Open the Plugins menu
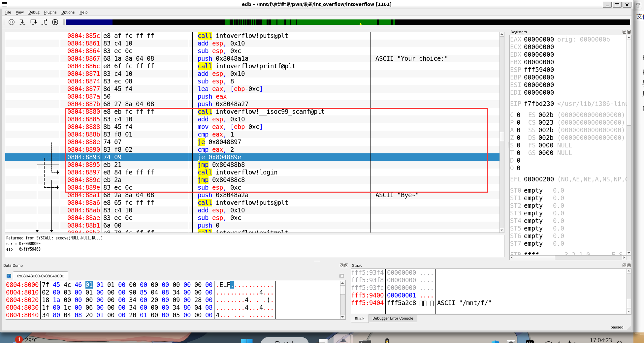The width and height of the screenshot is (644, 343). tap(50, 12)
